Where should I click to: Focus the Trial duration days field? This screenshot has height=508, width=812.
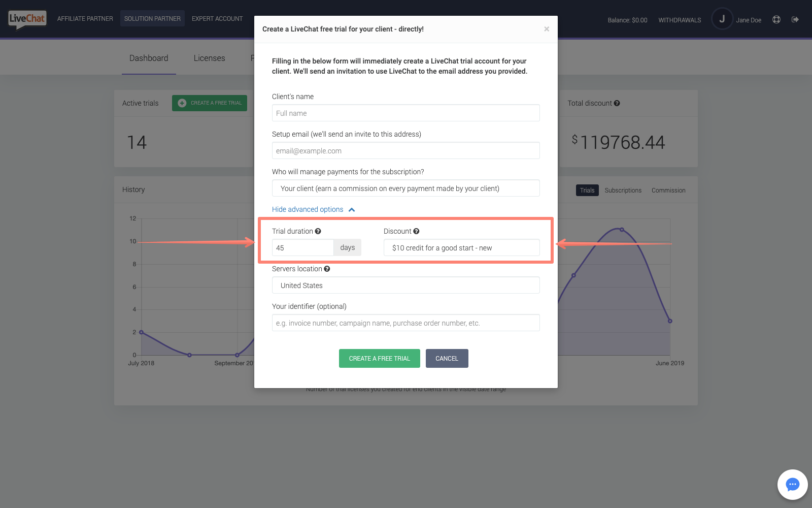(x=302, y=247)
